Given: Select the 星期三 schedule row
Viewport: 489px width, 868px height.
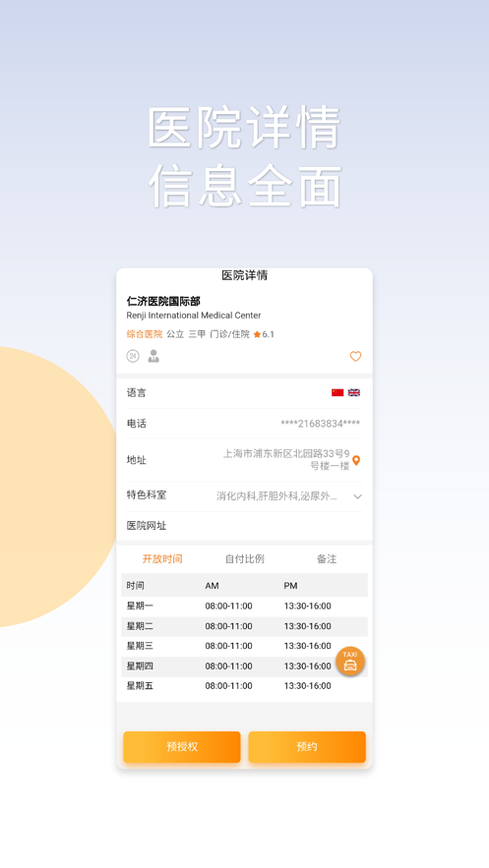Looking at the screenshot, I should click(244, 646).
